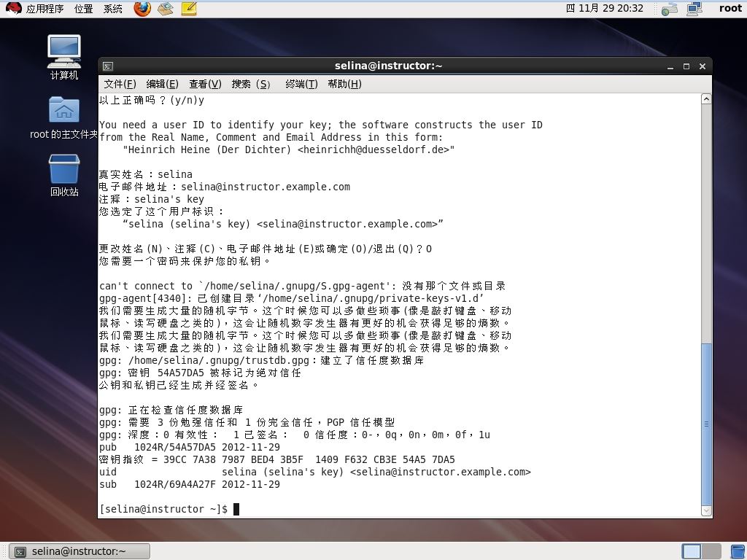The width and height of the screenshot is (747, 560).
Task: Click the trustdb.gpg line in terminal
Action: tap(262, 360)
